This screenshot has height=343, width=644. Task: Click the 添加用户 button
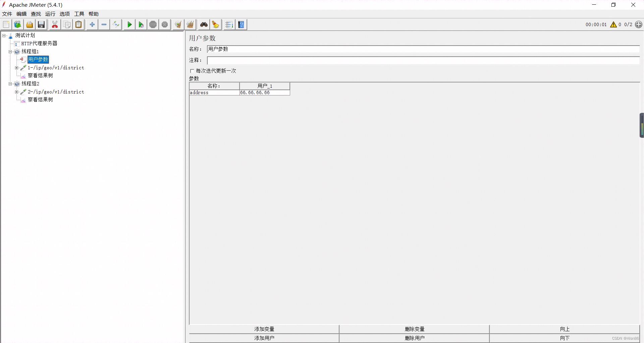click(x=264, y=338)
